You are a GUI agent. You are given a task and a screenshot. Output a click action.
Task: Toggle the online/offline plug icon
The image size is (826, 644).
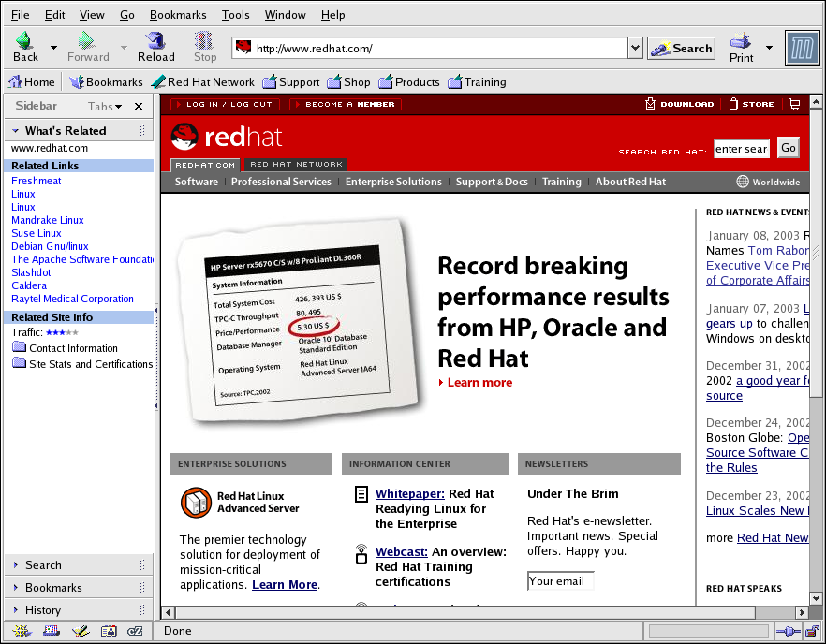[x=788, y=631]
